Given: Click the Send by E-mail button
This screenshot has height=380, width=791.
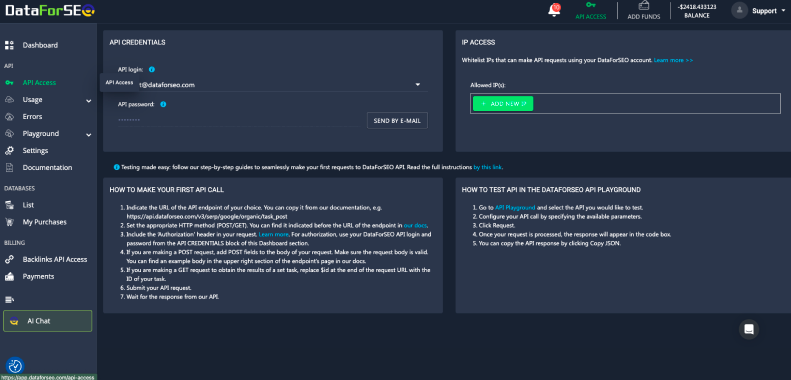Looking at the screenshot, I should 397,121.
